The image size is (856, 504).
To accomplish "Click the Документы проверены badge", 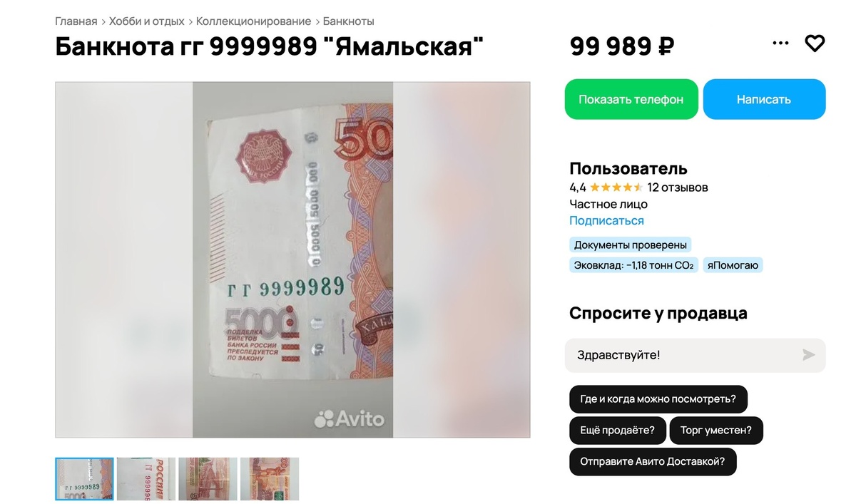I will click(x=631, y=245).
